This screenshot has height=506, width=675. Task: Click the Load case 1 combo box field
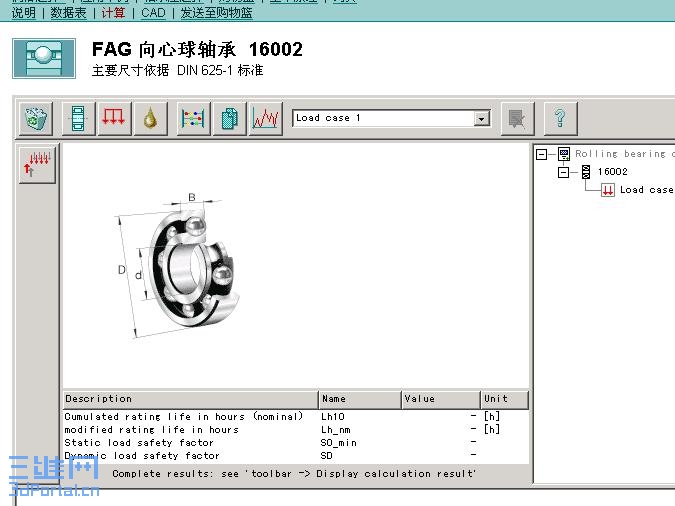click(x=391, y=118)
